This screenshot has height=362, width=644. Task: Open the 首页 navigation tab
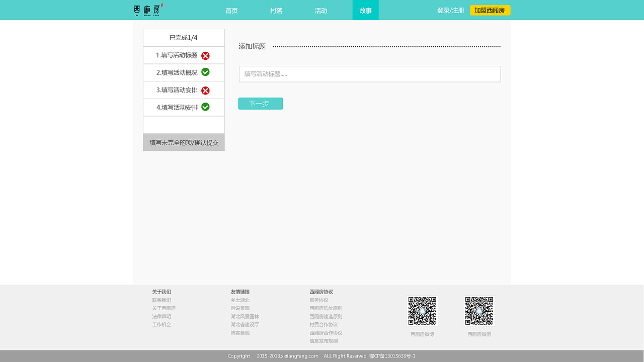click(231, 10)
